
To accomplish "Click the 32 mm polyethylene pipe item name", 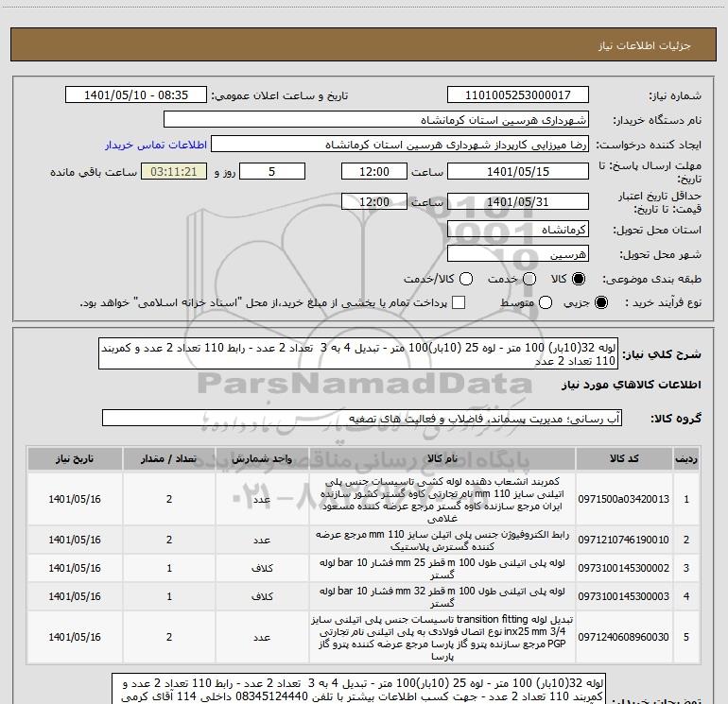I will (x=442, y=596).
